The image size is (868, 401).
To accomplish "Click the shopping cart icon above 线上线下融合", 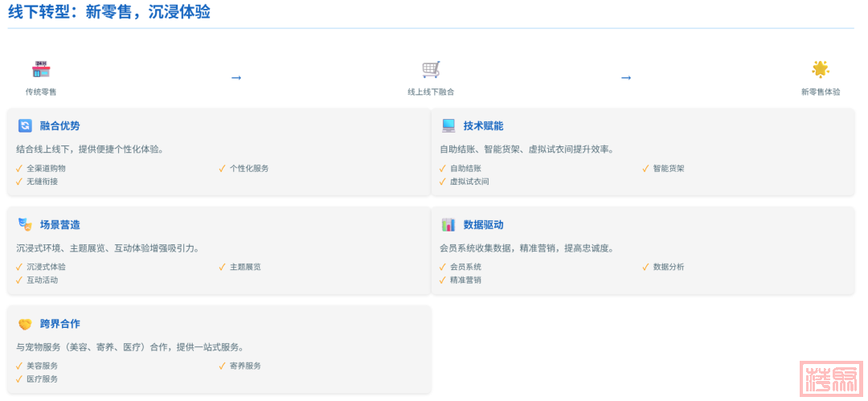I will (431, 70).
